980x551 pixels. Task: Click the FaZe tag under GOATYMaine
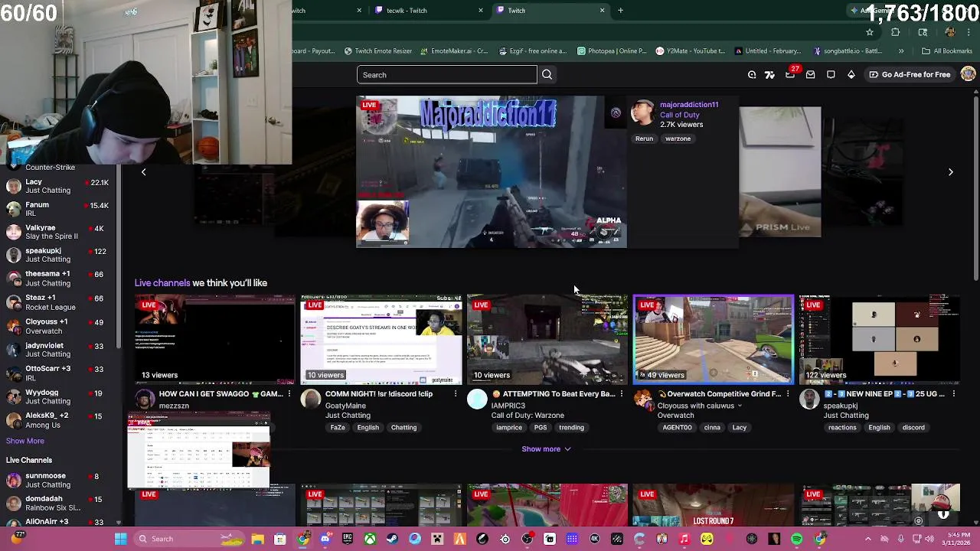click(338, 428)
